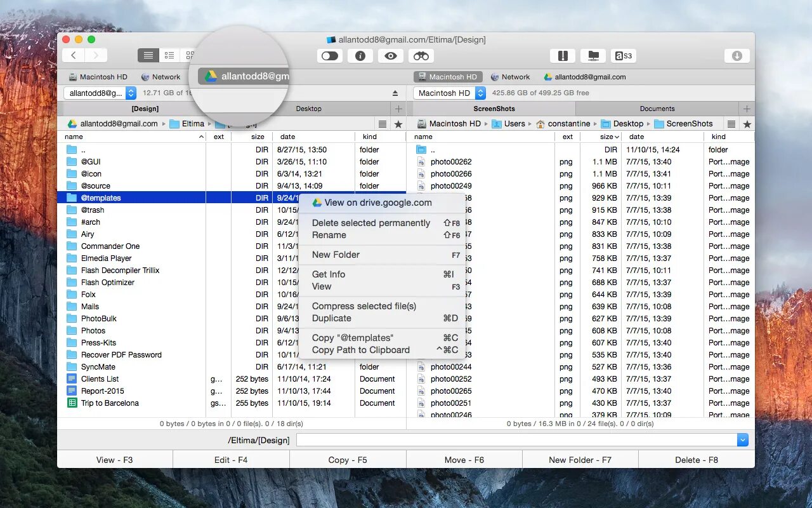This screenshot has height=508, width=812.
Task: Add new tab in right panel
Action: tap(747, 109)
